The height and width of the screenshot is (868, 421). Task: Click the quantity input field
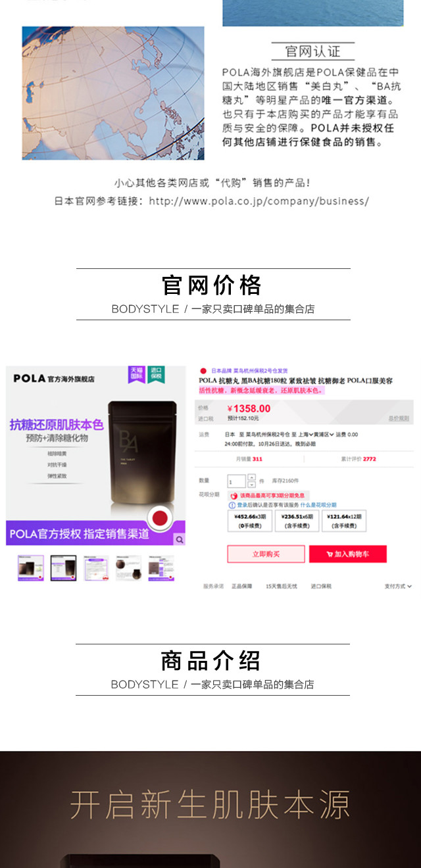237,481
